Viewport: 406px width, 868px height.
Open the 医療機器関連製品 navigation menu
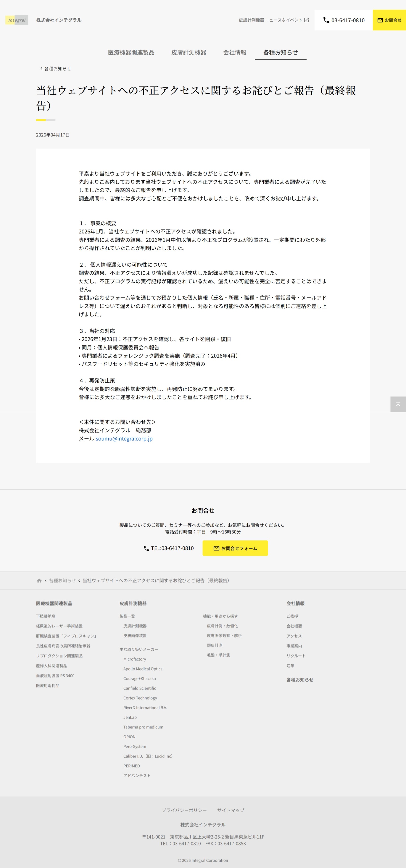coord(131,53)
